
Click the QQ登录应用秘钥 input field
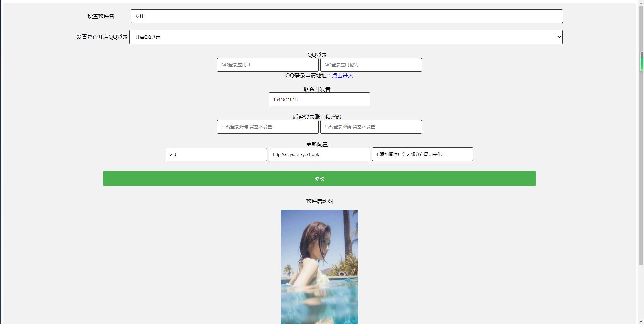pyautogui.click(x=371, y=65)
